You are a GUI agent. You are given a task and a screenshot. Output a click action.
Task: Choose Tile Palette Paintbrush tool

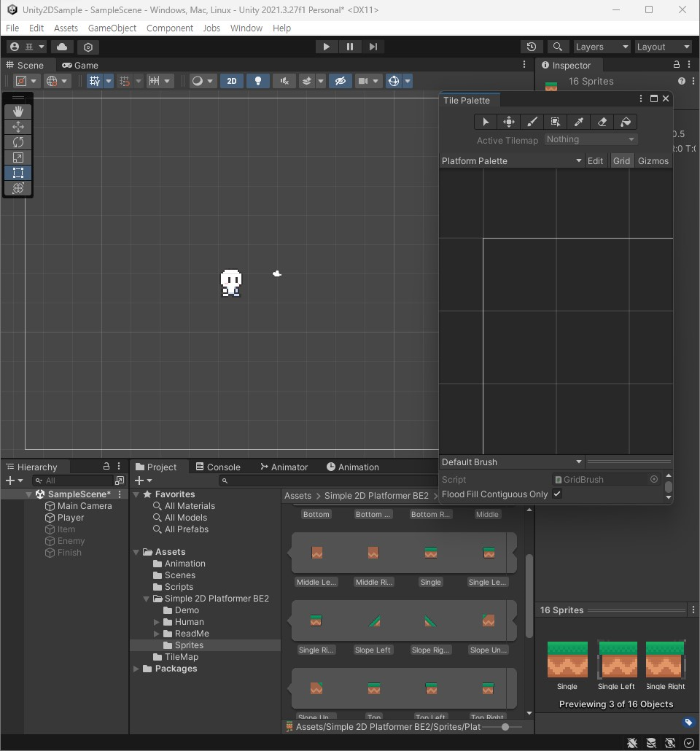[x=532, y=122]
